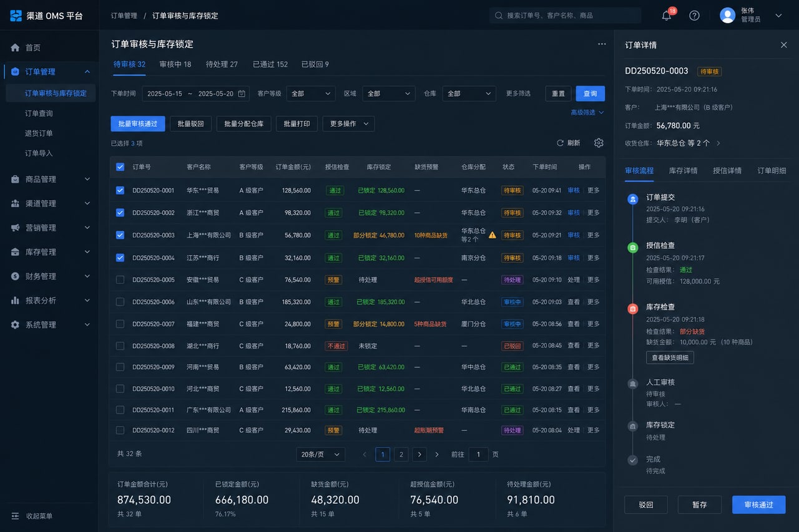Viewport: 799px width, 532px height.
Task: Click the 库存管理 sidebar icon
Action: pos(16,252)
